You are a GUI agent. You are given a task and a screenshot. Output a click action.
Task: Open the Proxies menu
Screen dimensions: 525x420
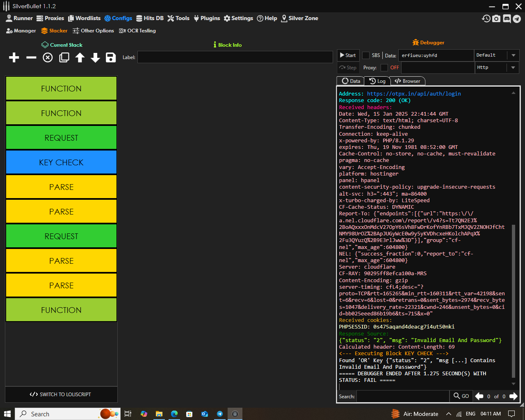pyautogui.click(x=50, y=18)
